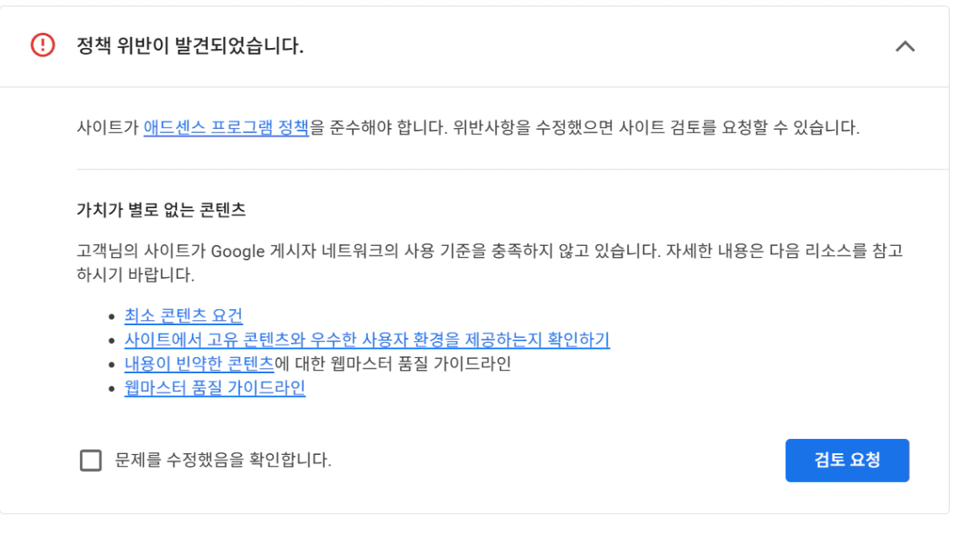
Task: Click the bullet before 최소 콘텐츠 요건
Action: click(111, 317)
